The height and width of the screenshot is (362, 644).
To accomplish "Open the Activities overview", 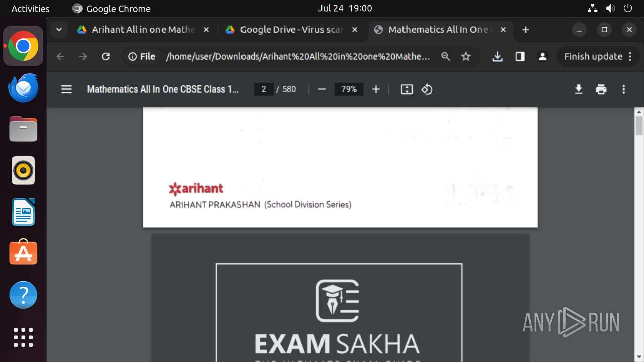I will (30, 9).
